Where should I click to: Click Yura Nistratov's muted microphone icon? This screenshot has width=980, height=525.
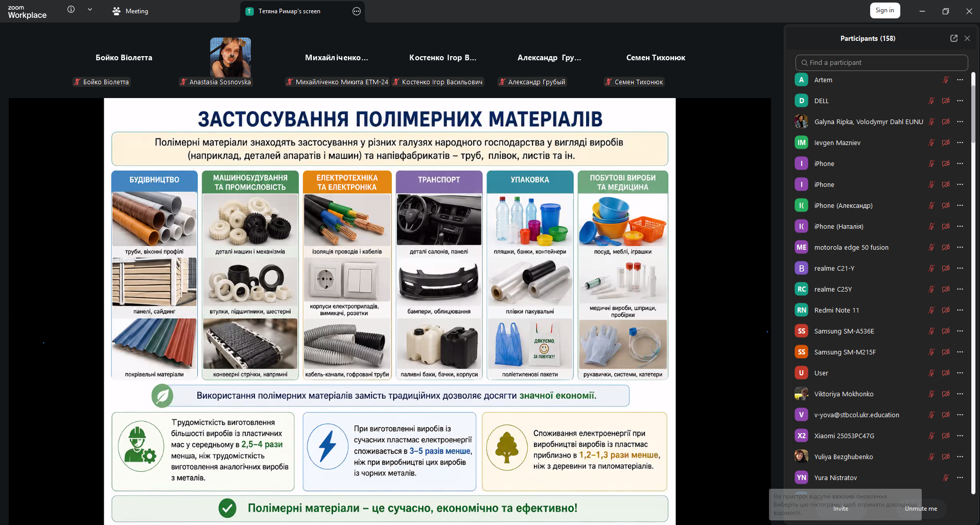click(946, 478)
